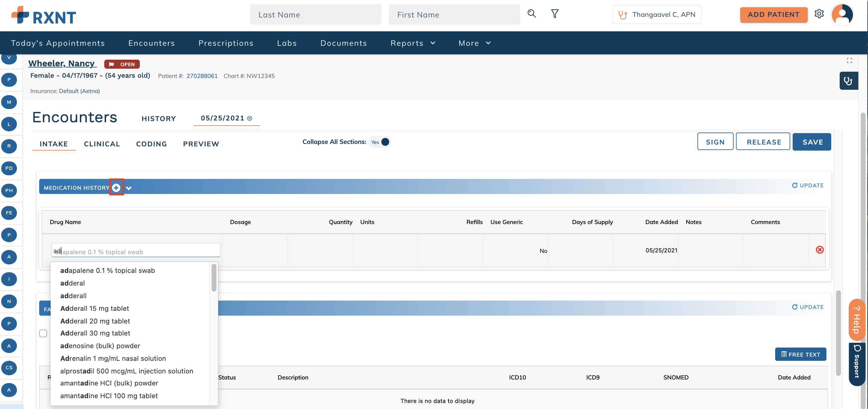The height and width of the screenshot is (409, 868).
Task: Switch to the CODING tab
Action: pyautogui.click(x=151, y=144)
